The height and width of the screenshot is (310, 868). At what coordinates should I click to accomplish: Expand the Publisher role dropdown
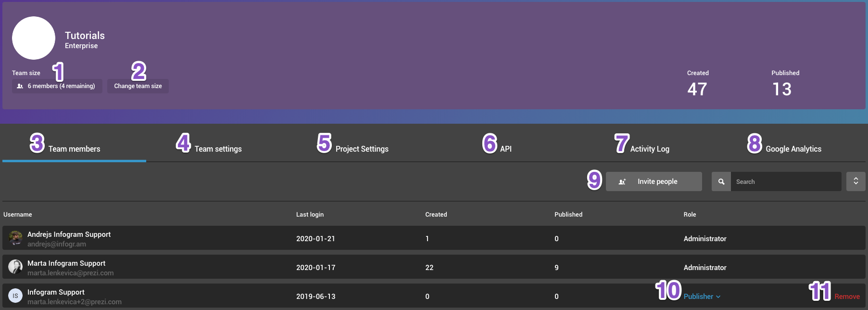point(702,297)
